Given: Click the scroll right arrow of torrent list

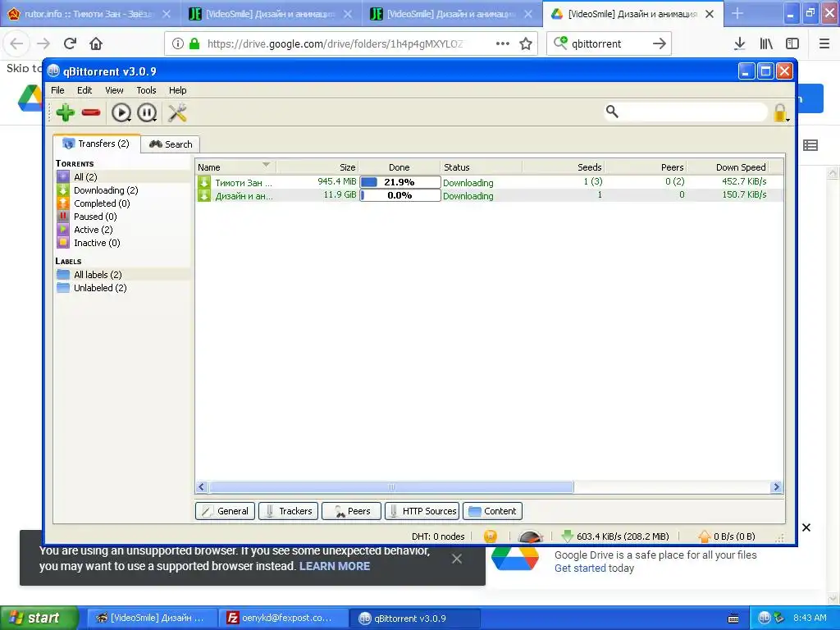Looking at the screenshot, I should click(x=776, y=487).
